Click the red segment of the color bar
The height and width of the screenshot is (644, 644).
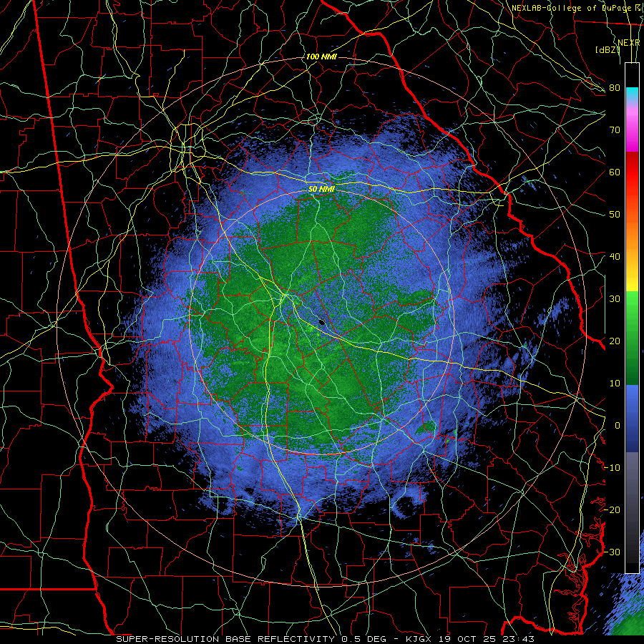coord(632,172)
